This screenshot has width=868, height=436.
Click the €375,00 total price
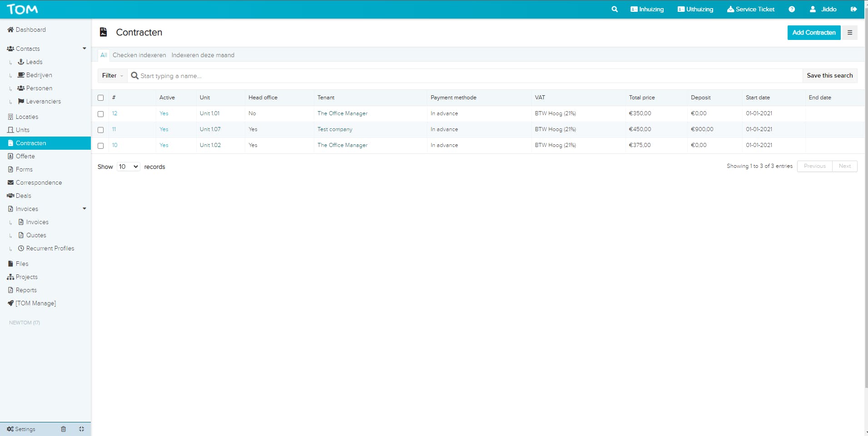pyautogui.click(x=640, y=145)
